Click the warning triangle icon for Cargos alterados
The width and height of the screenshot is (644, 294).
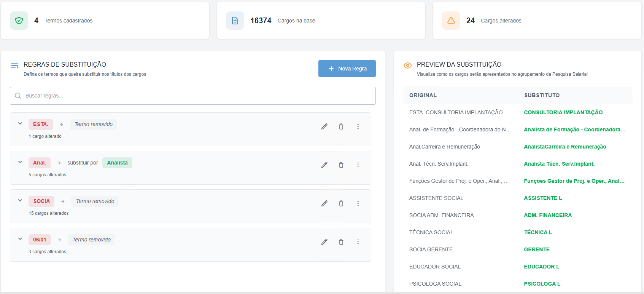pyautogui.click(x=451, y=21)
